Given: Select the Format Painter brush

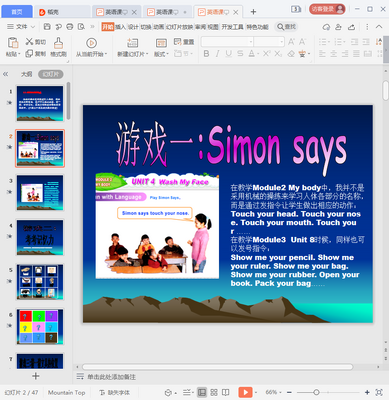Looking at the screenshot, I should [x=58, y=43].
